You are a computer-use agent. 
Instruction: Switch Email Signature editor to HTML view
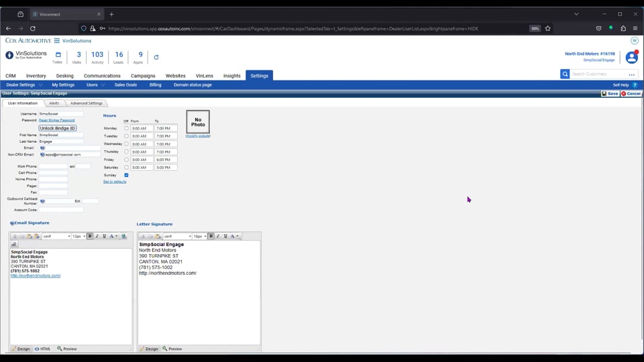[43, 349]
